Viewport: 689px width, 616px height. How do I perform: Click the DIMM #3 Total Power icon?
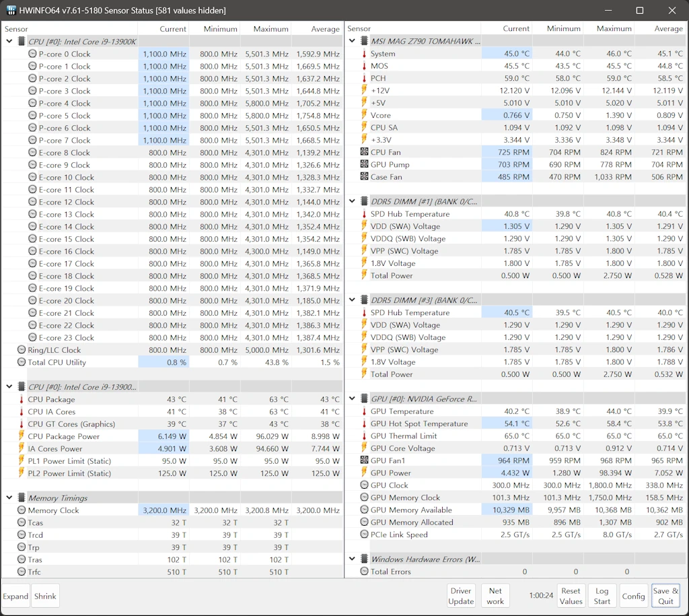(364, 374)
